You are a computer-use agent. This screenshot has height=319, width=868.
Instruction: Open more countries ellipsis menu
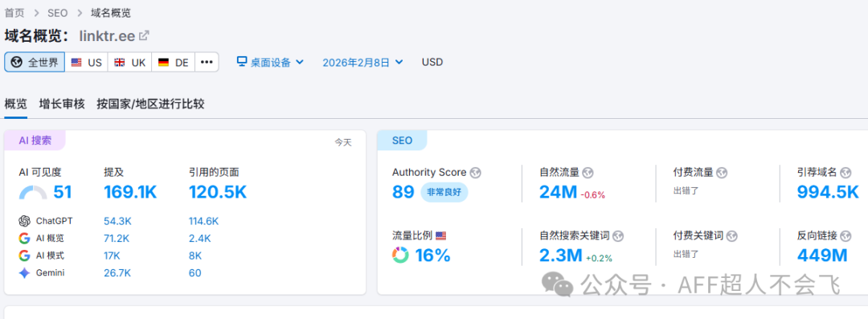pyautogui.click(x=207, y=62)
